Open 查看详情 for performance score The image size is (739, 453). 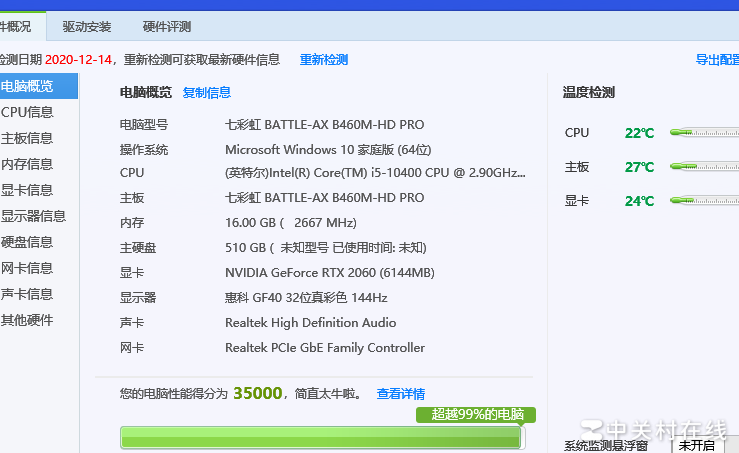pos(400,395)
